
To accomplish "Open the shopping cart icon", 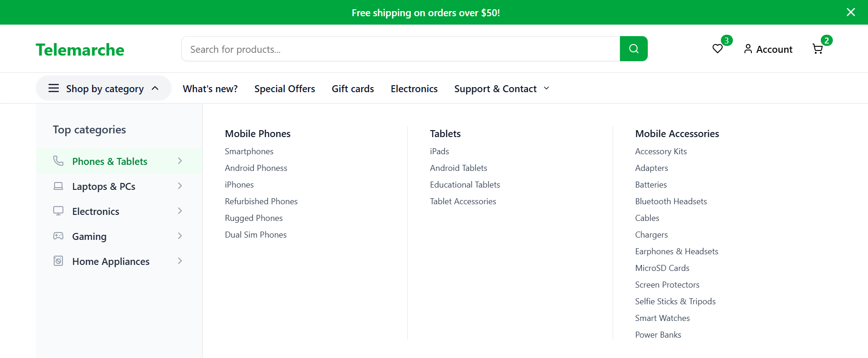I will (818, 49).
